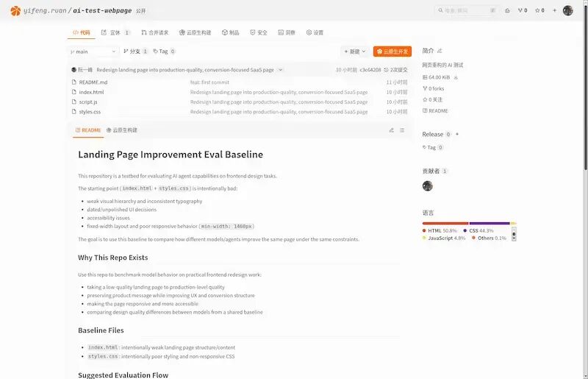Image resolution: width=588 pixels, height=379 pixels.
Task: Open commit hash c3c64208
Action: (370, 70)
